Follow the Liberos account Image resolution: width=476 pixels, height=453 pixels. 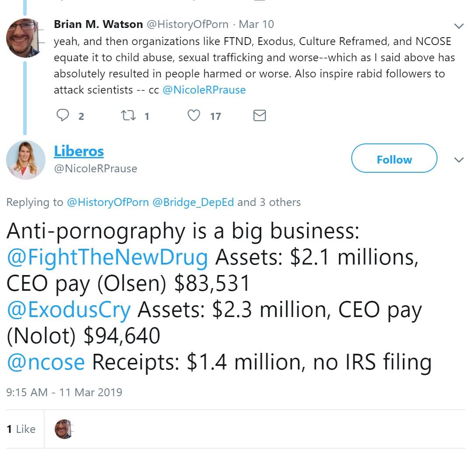(394, 160)
